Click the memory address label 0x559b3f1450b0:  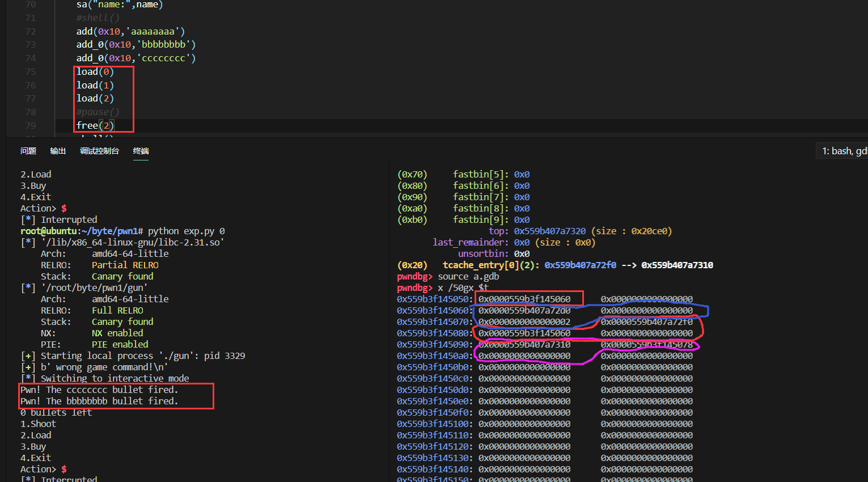435,367
